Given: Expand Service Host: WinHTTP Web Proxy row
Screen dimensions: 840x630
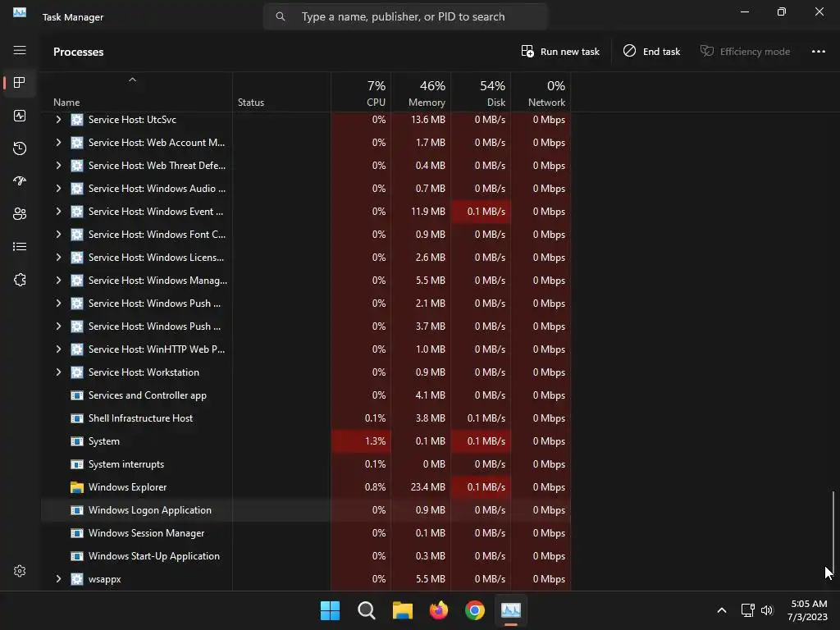Looking at the screenshot, I should 58,349.
